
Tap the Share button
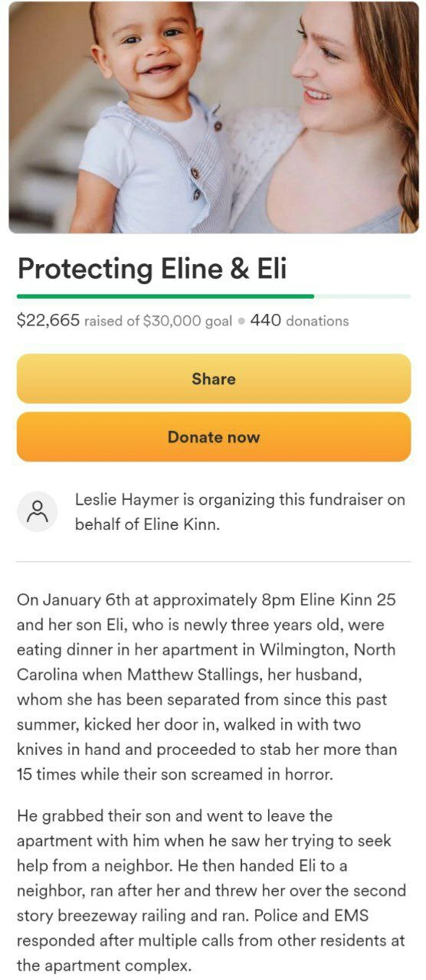pyautogui.click(x=214, y=379)
